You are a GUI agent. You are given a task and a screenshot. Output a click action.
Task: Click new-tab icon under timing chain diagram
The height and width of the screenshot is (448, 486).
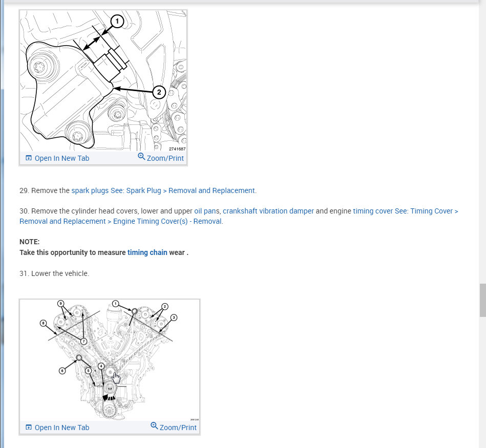[x=29, y=427]
